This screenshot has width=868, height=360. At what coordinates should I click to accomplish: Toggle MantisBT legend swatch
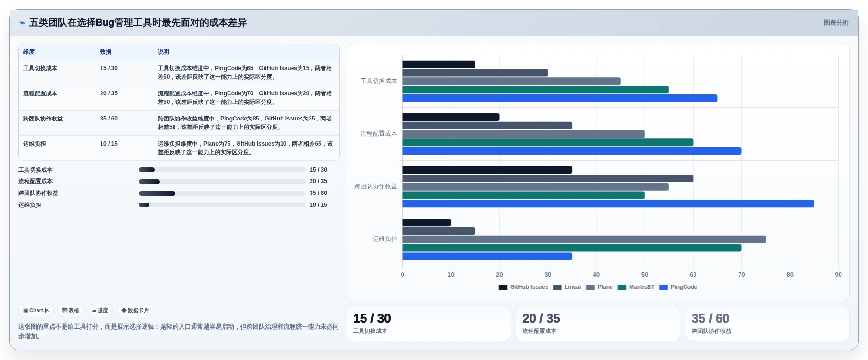coord(622,287)
